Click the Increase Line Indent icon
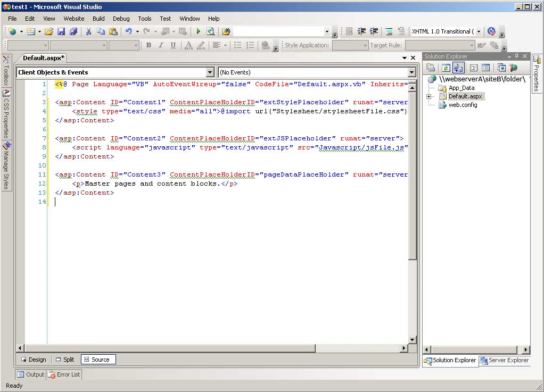This screenshot has height=392, width=544. coord(374,31)
